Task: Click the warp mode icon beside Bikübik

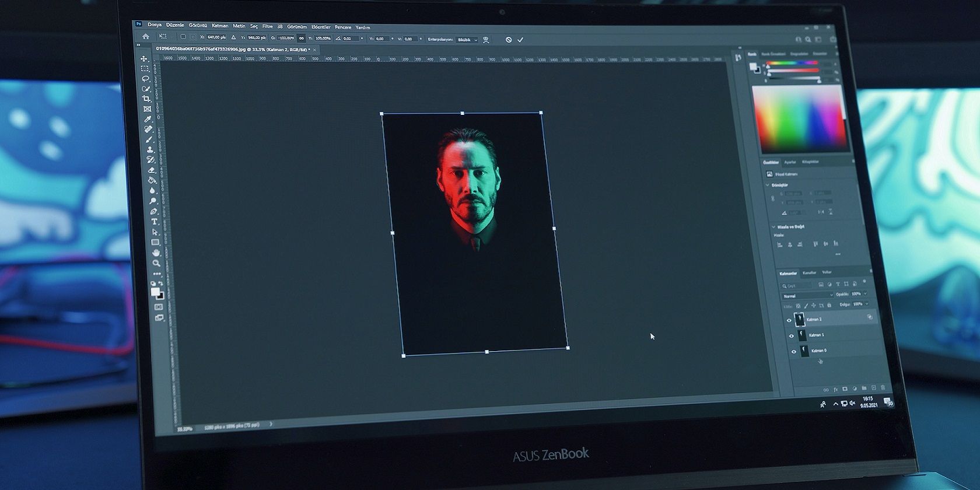Action: [485, 40]
